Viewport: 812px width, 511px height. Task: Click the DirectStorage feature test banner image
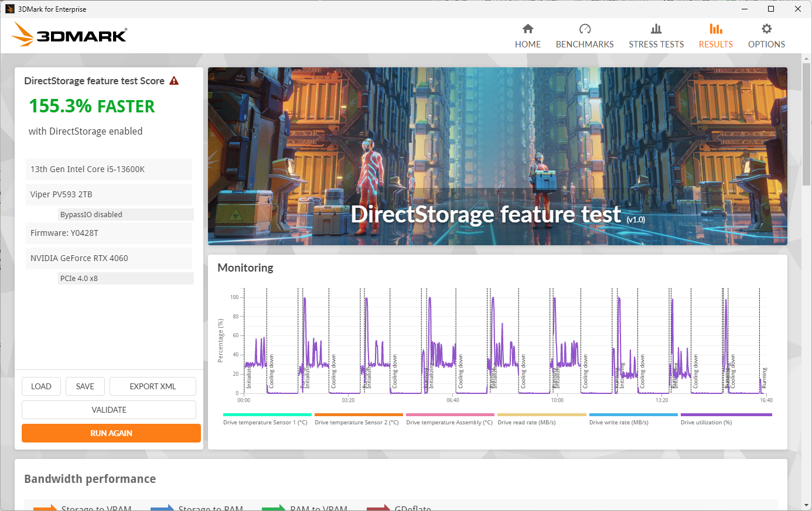[x=497, y=156]
